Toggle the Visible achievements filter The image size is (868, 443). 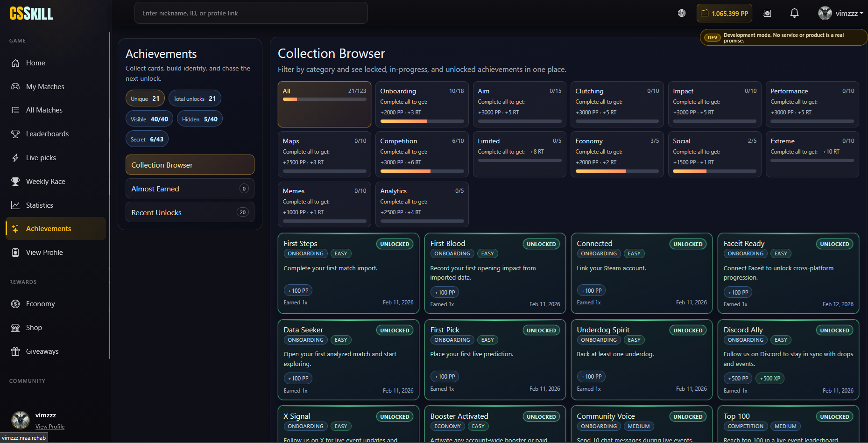(x=149, y=119)
